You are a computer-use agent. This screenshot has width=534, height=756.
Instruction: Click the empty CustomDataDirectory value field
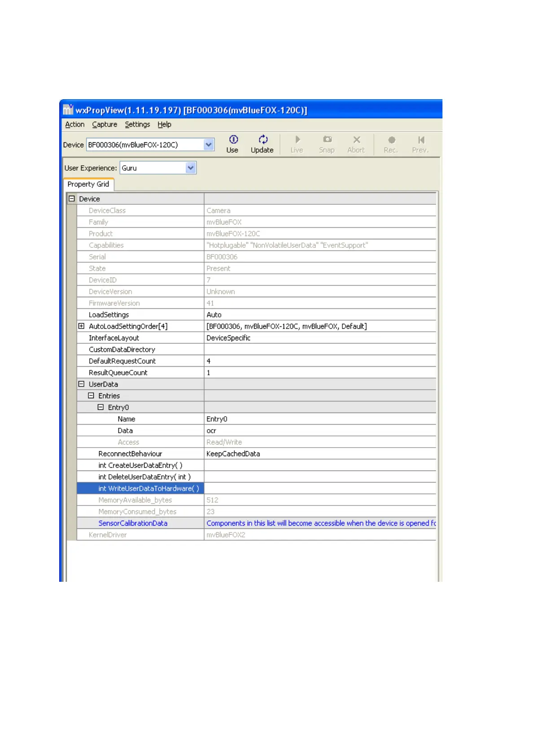(x=320, y=350)
